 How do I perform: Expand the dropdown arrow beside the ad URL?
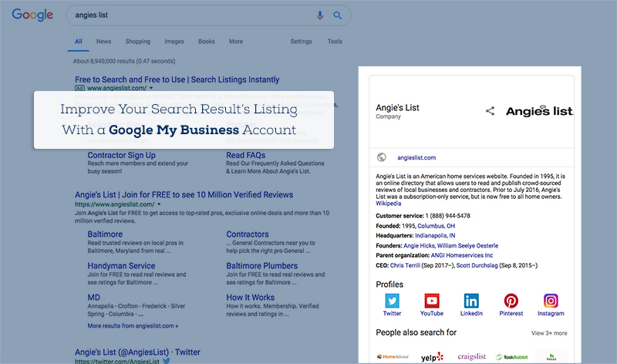(x=151, y=88)
